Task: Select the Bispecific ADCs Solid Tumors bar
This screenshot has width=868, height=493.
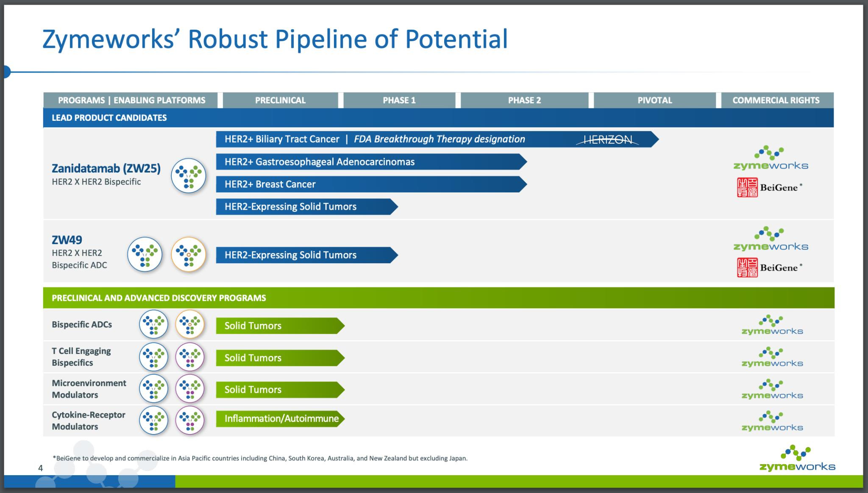Action: (x=280, y=326)
